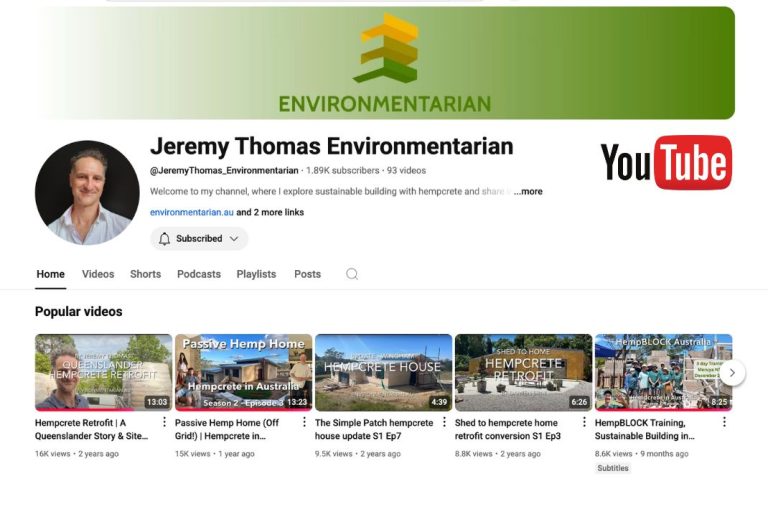Open options menu for Hempcrete Retrofit Queenslander video
This screenshot has height=517, width=768.
point(164,422)
